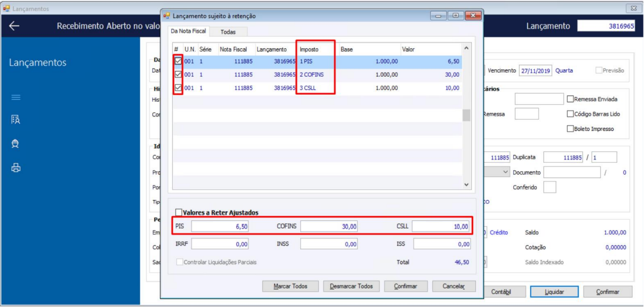Click the Lançamentos sidebar heading
Image resolution: width=644 pixels, height=307 pixels.
pos(38,63)
